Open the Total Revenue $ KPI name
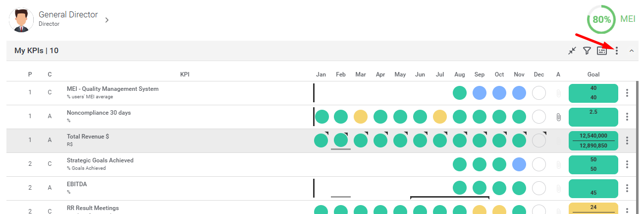 point(88,137)
